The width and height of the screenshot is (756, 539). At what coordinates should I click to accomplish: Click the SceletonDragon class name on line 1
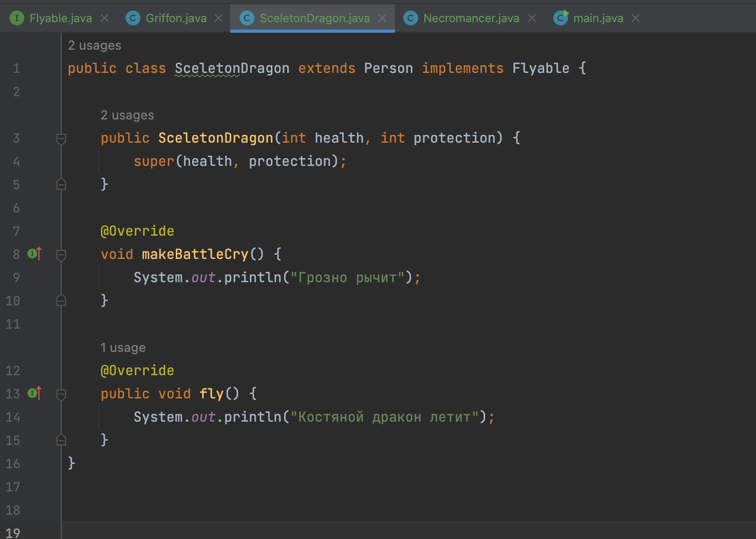(232, 68)
